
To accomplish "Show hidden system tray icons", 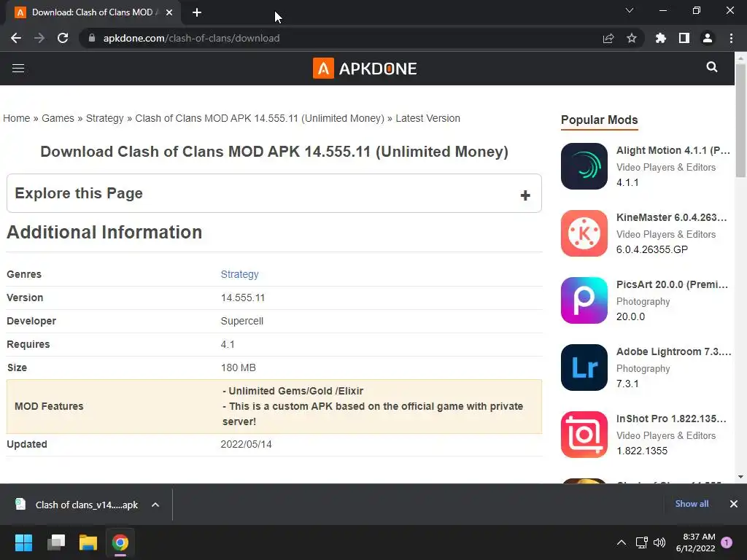I will [622, 542].
